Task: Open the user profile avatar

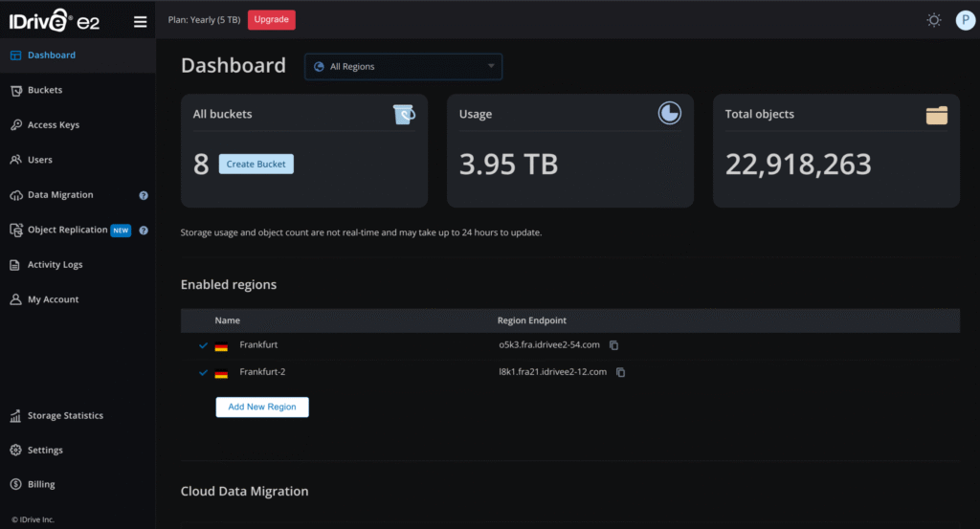Action: pyautogui.click(x=965, y=20)
